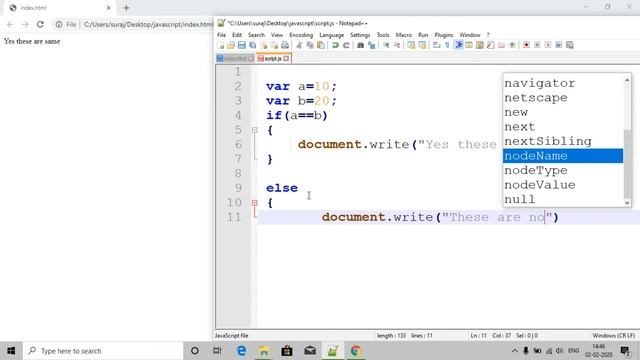Screen dimensions: 640x360
Task: Toggle the Monitoring eye icon in toolbar
Action: 512,45
